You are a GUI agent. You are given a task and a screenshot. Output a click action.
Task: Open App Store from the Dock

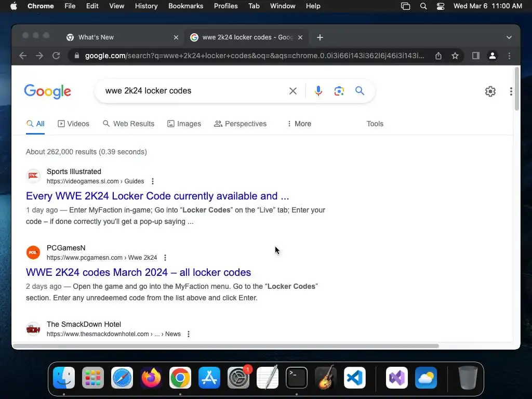coord(209,378)
